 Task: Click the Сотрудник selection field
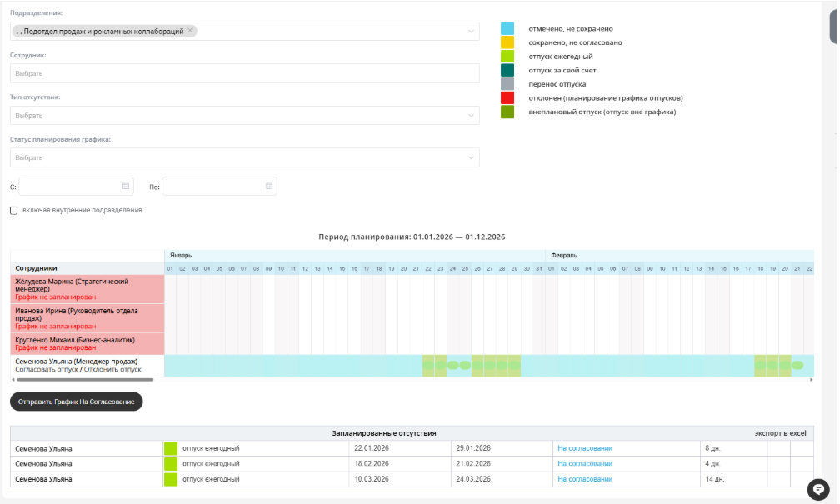(x=244, y=73)
